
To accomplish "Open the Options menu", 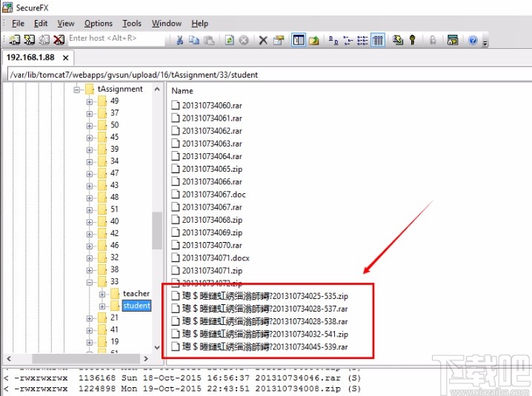I will pos(98,23).
